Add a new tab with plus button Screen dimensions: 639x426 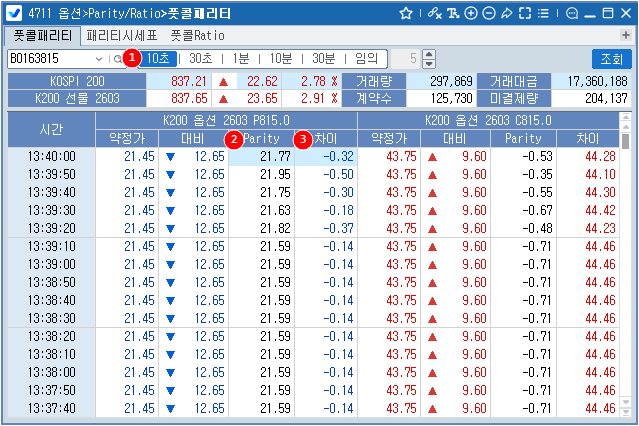627,35
